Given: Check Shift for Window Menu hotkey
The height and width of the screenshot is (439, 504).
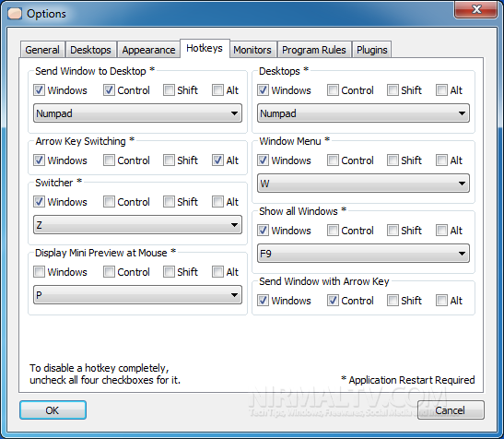Looking at the screenshot, I should [393, 160].
